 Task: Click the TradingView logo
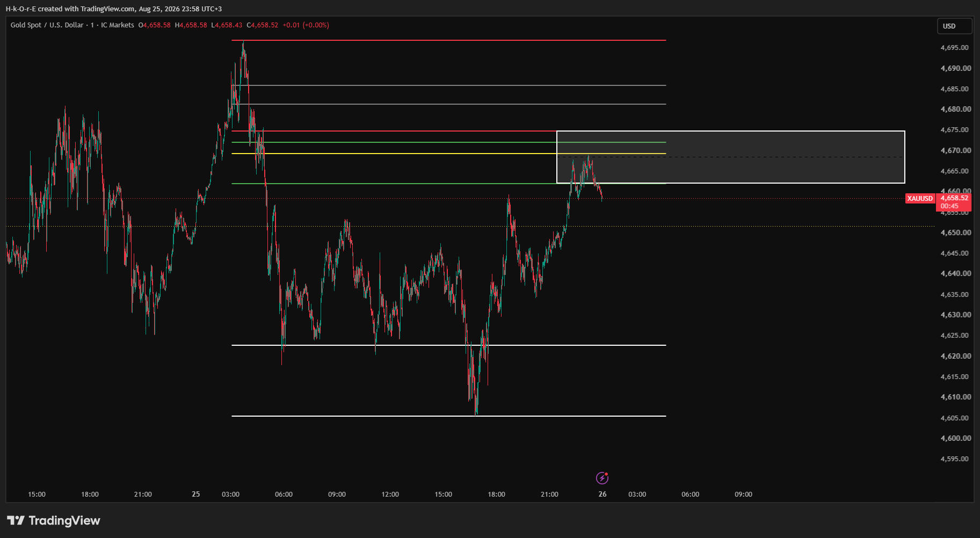(x=54, y=520)
